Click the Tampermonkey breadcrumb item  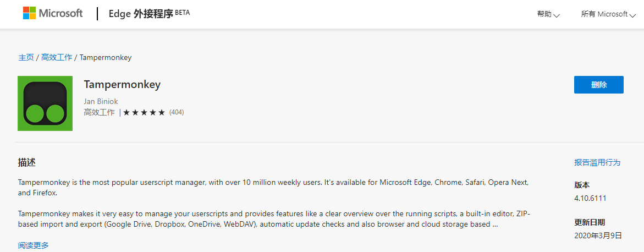[x=106, y=57]
